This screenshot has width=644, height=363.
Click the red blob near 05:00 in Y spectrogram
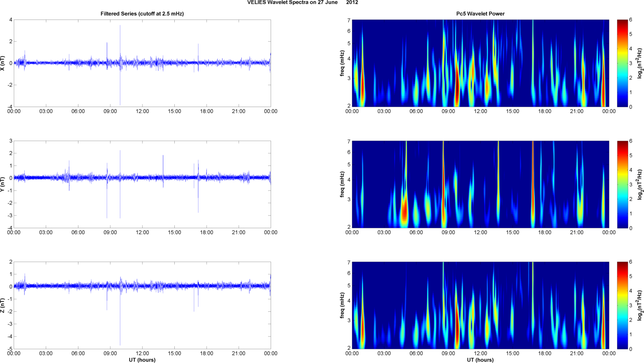point(404,209)
